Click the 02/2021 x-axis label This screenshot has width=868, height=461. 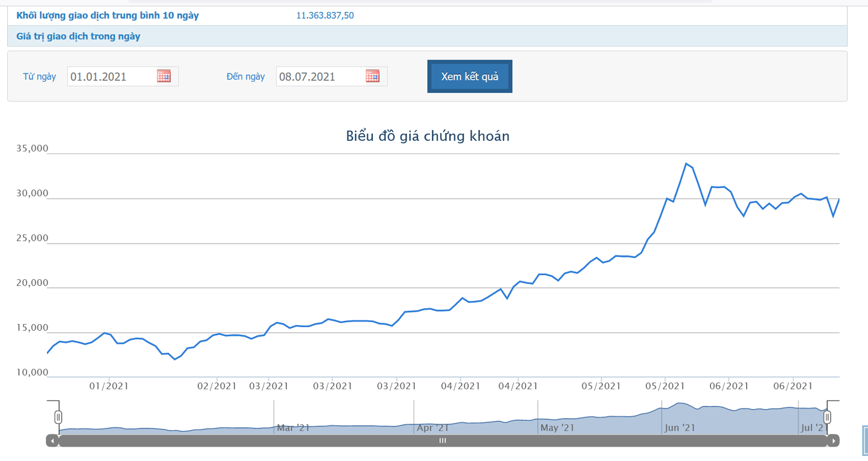pyautogui.click(x=217, y=386)
